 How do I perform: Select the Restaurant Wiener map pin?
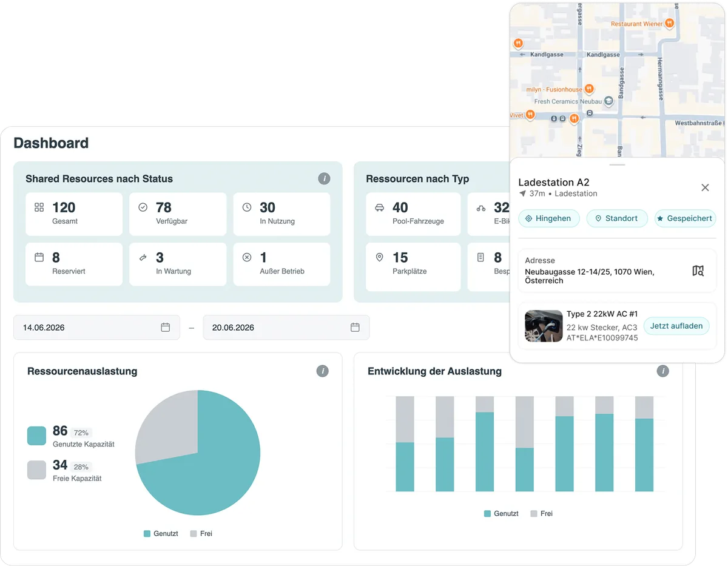(669, 24)
